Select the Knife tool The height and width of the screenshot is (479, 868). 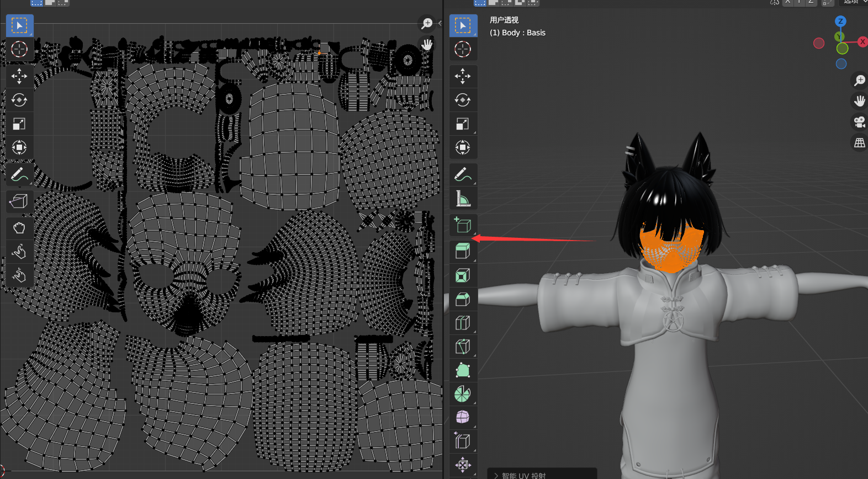coord(463,347)
